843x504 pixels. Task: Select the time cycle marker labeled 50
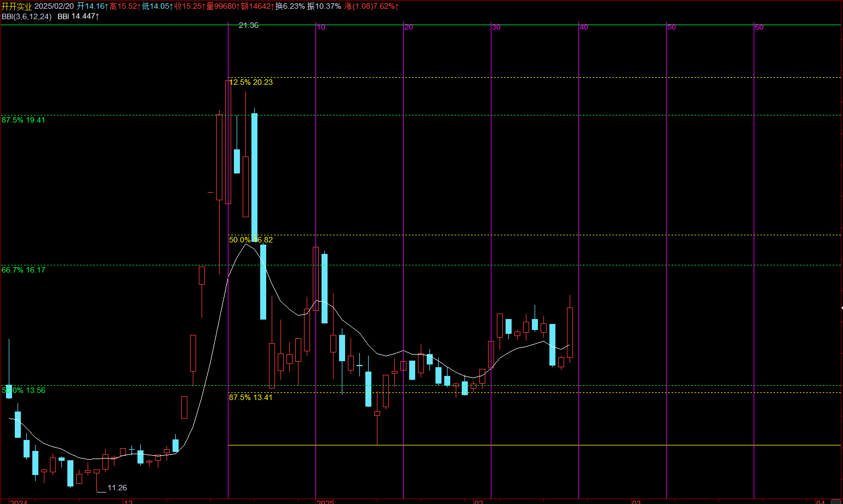click(672, 27)
